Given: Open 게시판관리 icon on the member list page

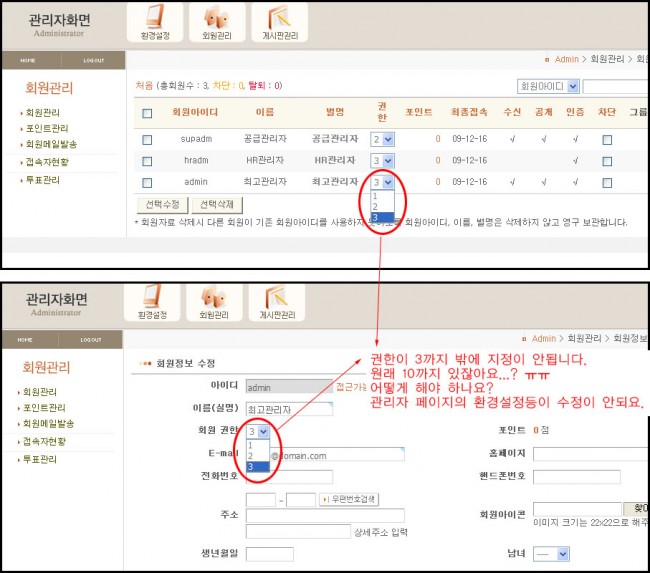Looking at the screenshot, I should click(280, 22).
